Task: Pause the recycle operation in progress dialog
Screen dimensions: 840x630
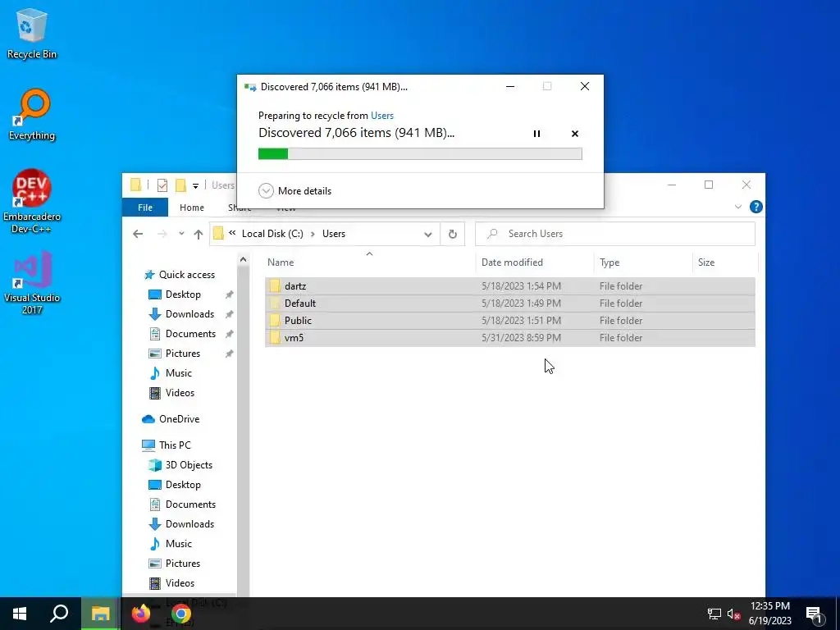Action: (536, 134)
